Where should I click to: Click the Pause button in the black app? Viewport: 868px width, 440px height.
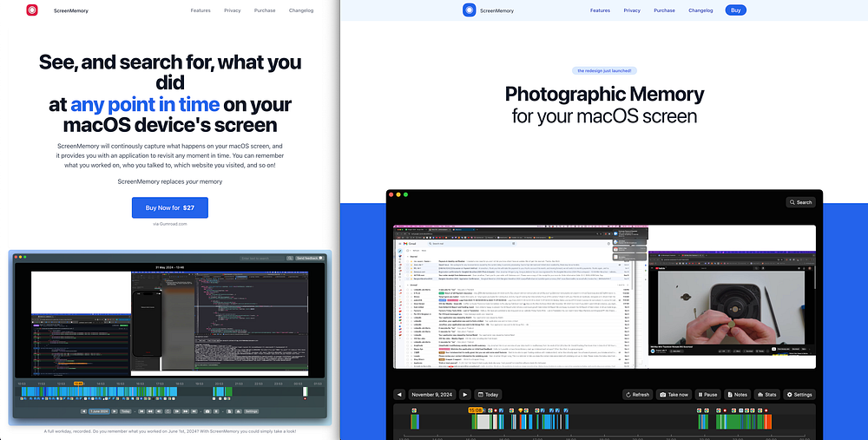point(707,395)
